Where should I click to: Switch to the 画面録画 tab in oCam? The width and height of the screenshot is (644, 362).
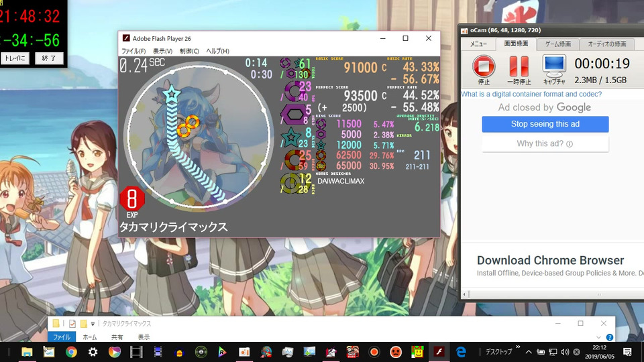[516, 44]
